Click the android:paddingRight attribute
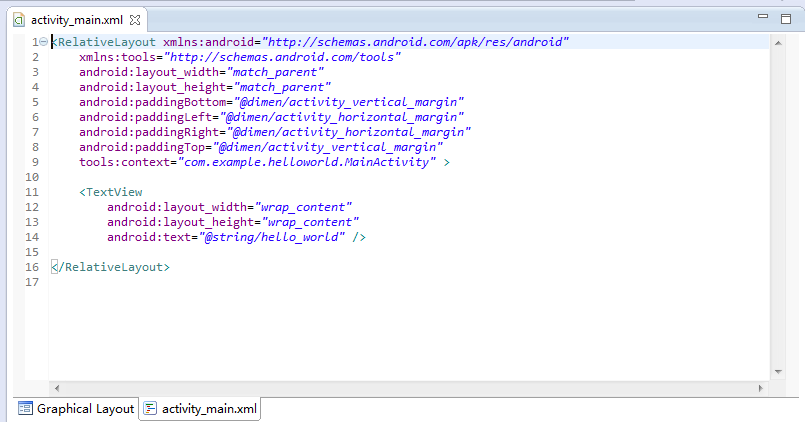Screen dimensions: 805x422 [275, 132]
